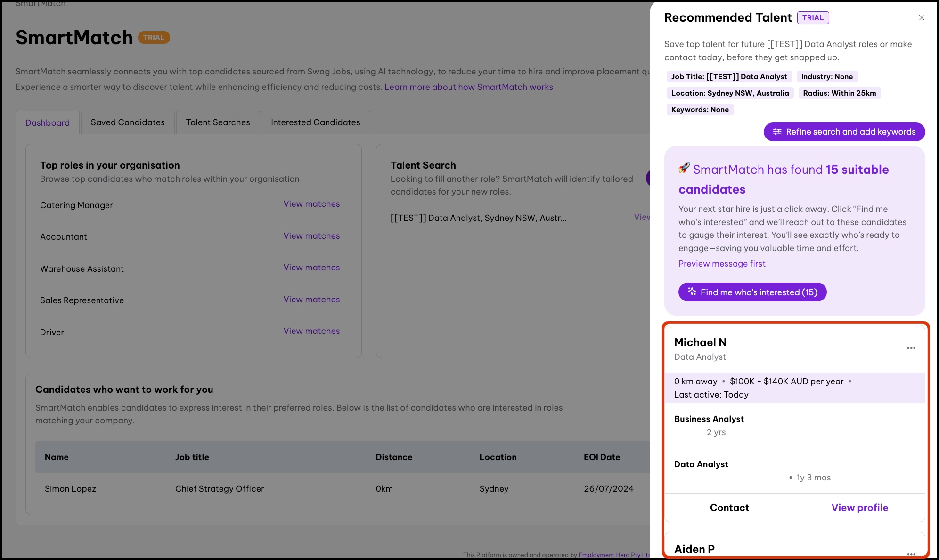View matches for Driver role

coord(311,331)
